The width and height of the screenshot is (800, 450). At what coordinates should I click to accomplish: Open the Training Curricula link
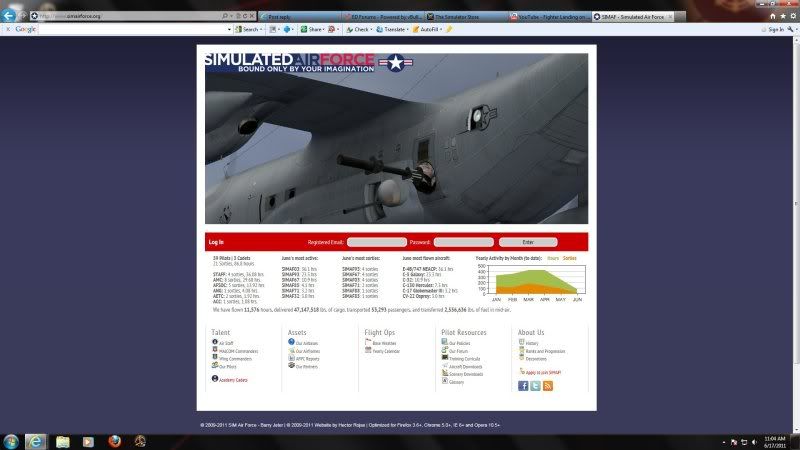[464, 358]
